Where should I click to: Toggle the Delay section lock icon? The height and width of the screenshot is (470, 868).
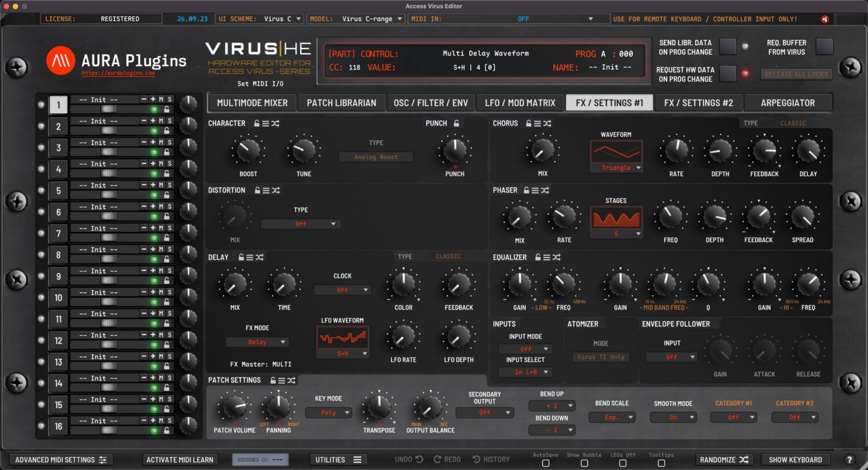coord(241,257)
